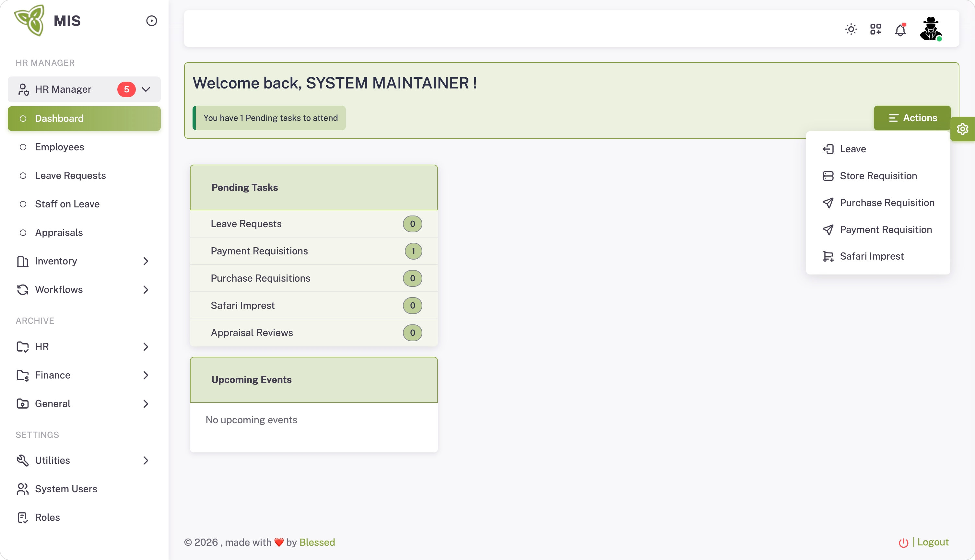
Task: Toggle sidebar pin circle icon
Action: point(152,21)
